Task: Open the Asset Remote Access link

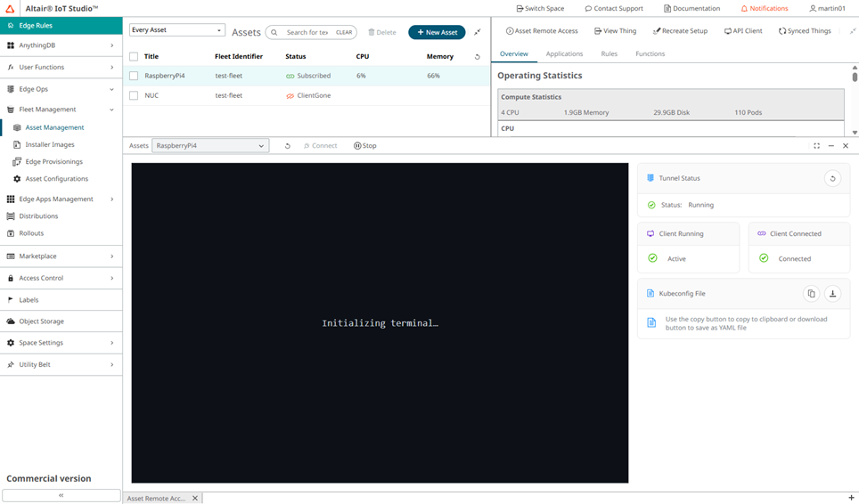Action: pos(542,31)
